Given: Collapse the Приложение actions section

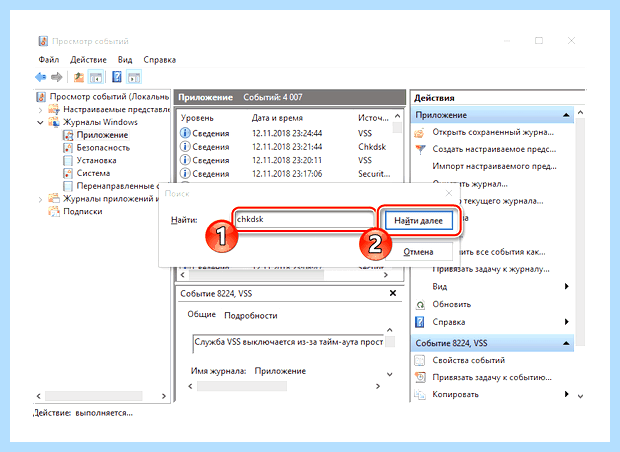Looking at the screenshot, I should pyautogui.click(x=566, y=115).
